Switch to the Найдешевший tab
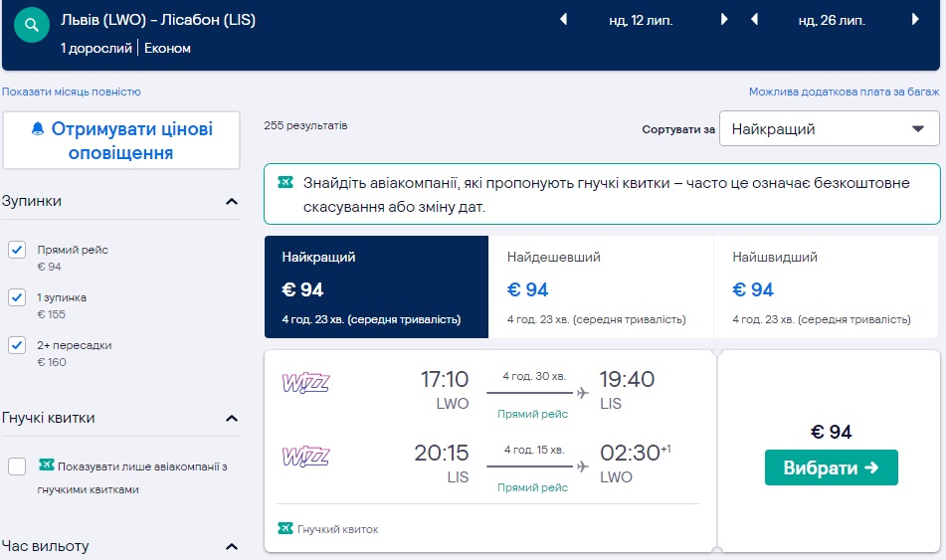946x560 pixels. (601, 286)
